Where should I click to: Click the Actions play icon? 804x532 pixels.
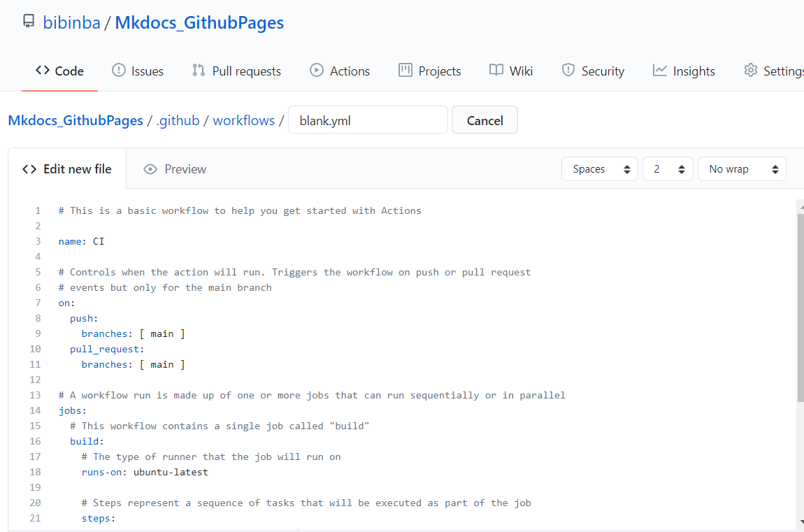317,70
